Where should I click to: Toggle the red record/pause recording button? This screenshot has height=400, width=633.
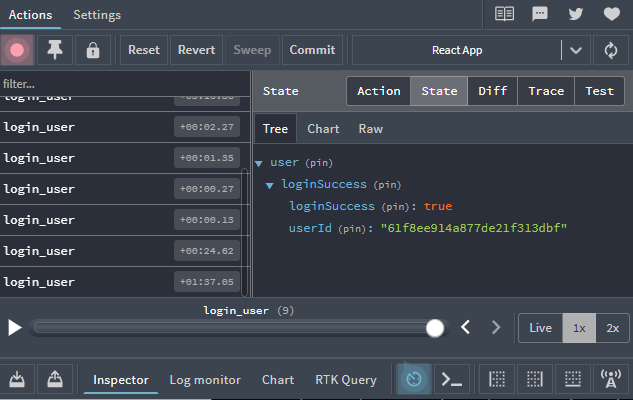pyautogui.click(x=17, y=50)
